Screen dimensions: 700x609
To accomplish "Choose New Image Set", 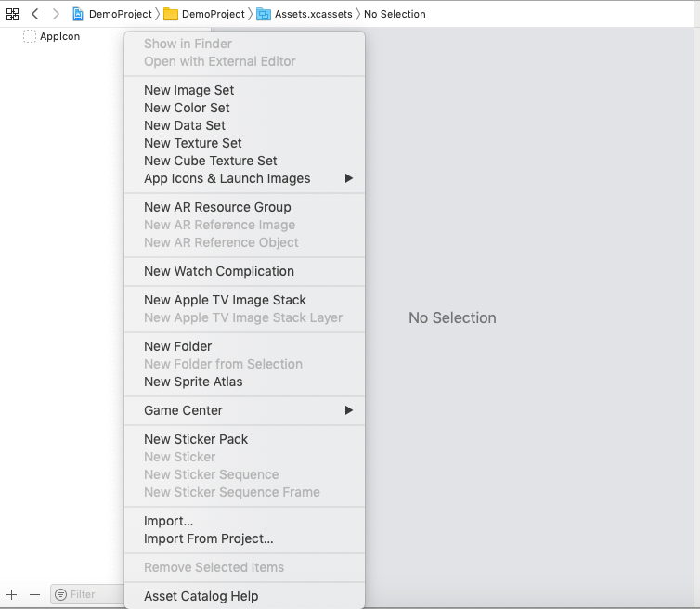I will pyautogui.click(x=245, y=90).
